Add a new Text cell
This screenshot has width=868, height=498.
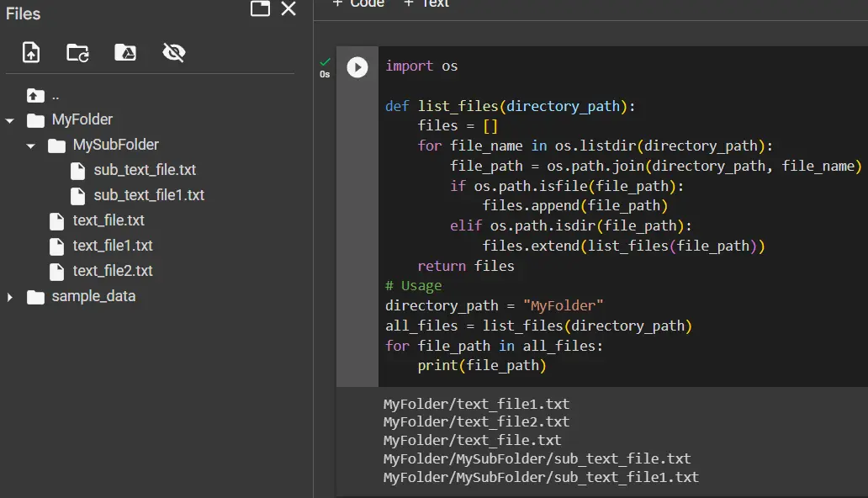pyautogui.click(x=425, y=3)
